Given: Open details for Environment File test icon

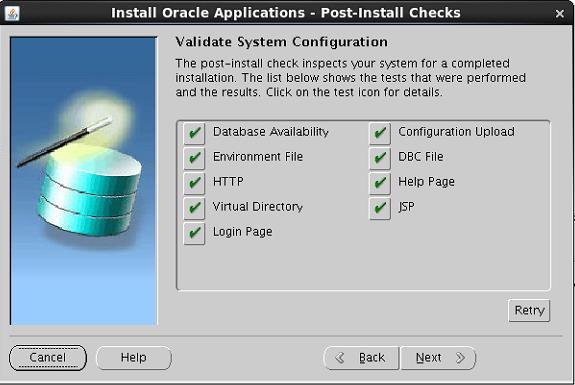Looking at the screenshot, I should [x=194, y=158].
